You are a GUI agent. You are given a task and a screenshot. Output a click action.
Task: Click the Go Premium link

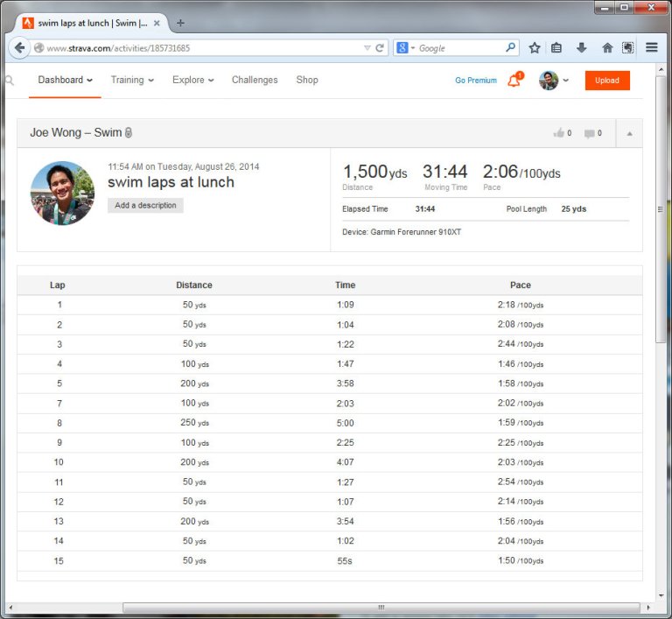(x=476, y=81)
